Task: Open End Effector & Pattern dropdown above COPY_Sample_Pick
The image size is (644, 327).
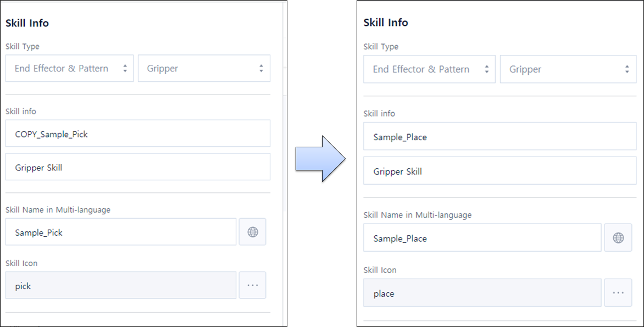Action: click(69, 69)
